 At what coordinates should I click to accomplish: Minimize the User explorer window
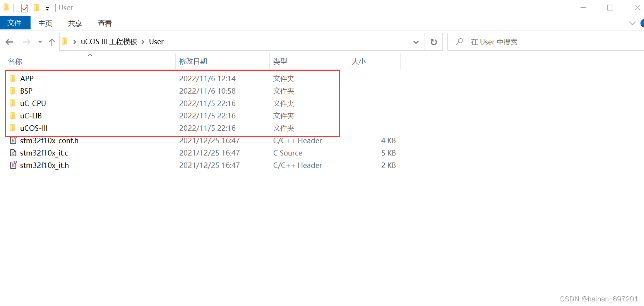pyautogui.click(x=584, y=7)
